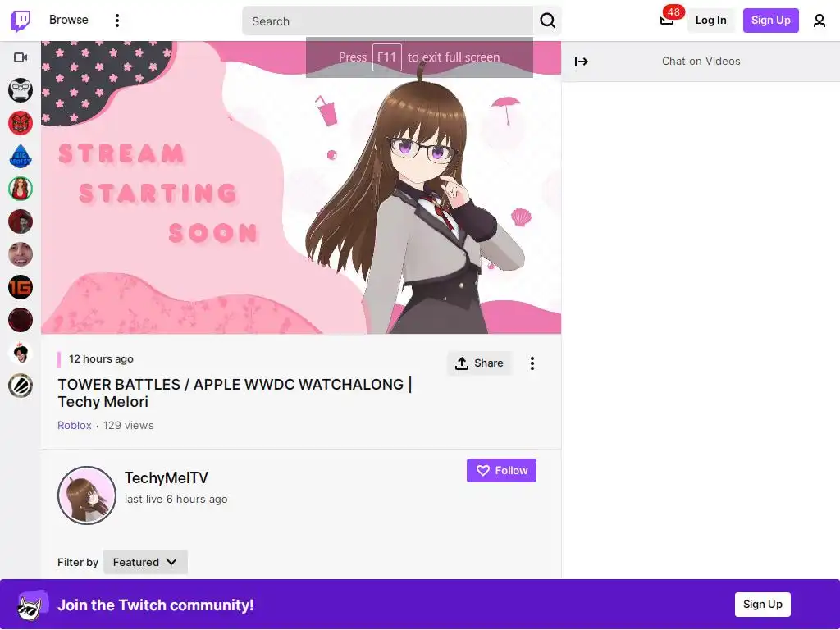Open video options three-dot menu next to Share

point(532,363)
